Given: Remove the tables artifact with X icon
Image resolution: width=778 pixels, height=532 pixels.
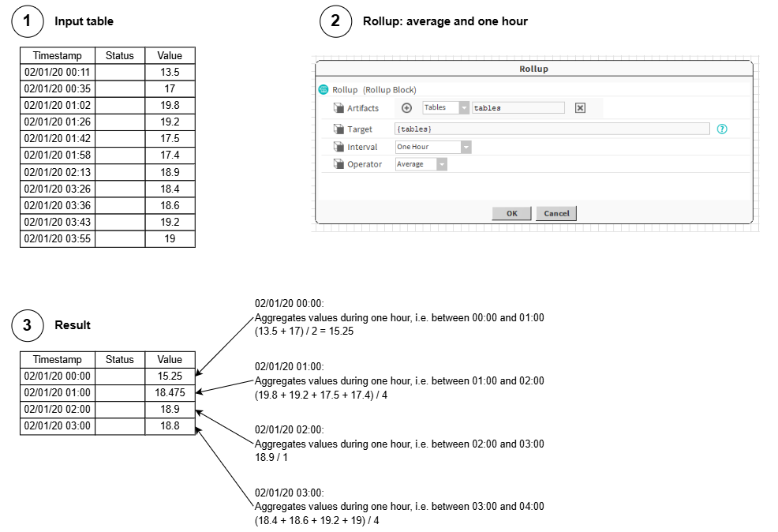Looking at the screenshot, I should click(x=580, y=108).
